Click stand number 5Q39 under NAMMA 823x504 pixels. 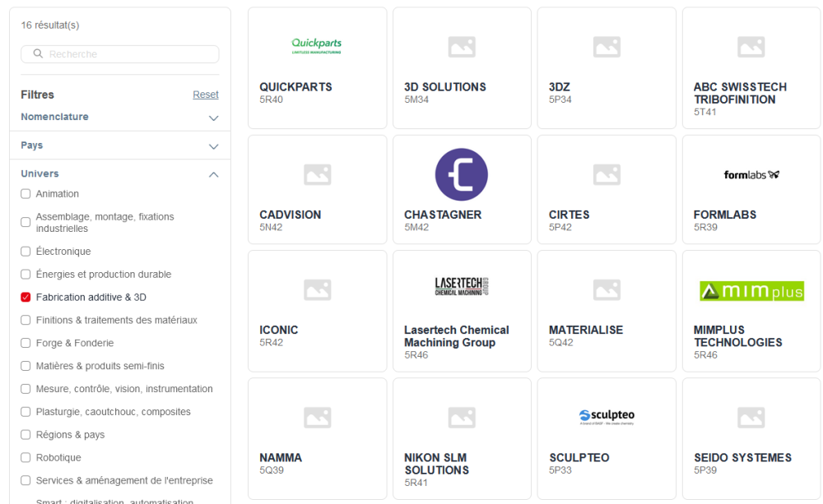272,470
